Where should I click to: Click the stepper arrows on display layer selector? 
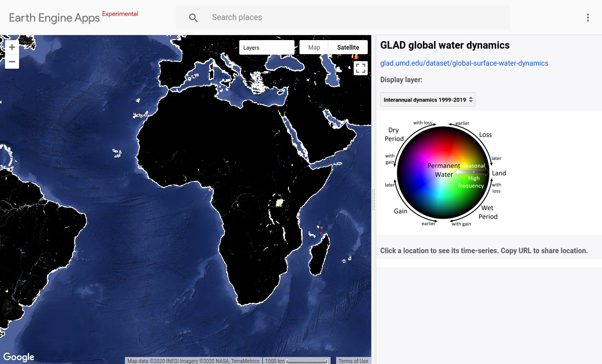470,99
